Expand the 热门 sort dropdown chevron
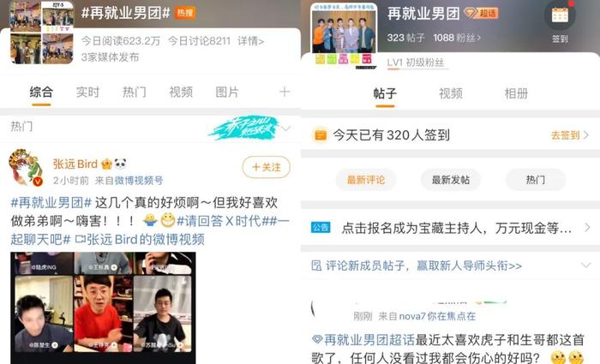This screenshot has width=600, height=364. (x=285, y=128)
